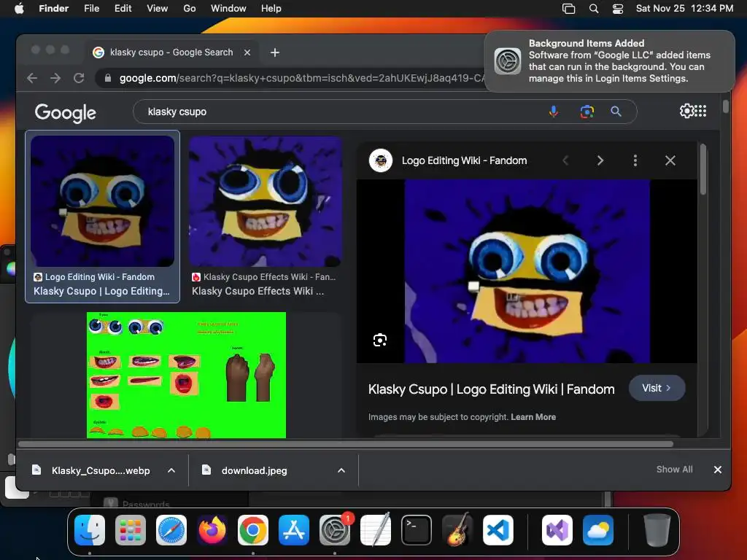This screenshot has width=747, height=560.
Task: Show next image in preview panel
Action: tap(600, 160)
